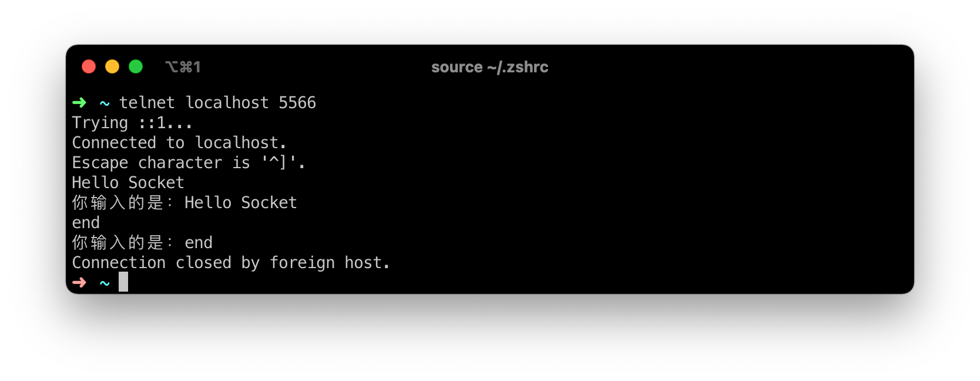The width and height of the screenshot is (980, 381).
Task: Click the block cursor at the prompt
Action: click(123, 282)
